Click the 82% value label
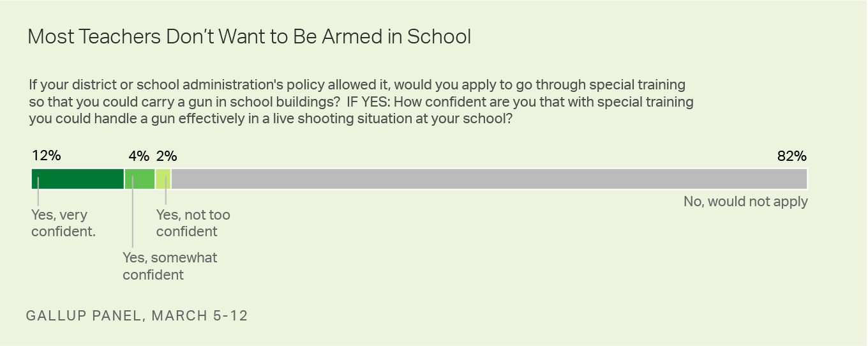 pyautogui.click(x=792, y=156)
